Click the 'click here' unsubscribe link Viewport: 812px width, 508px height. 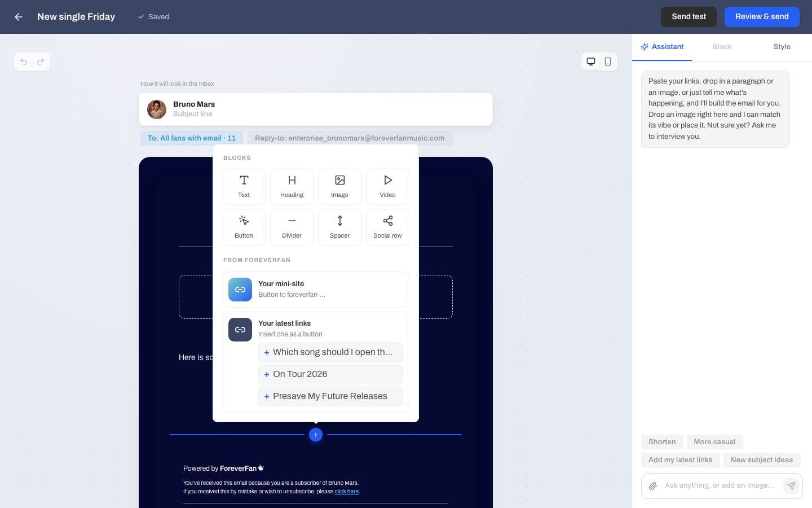click(x=347, y=492)
